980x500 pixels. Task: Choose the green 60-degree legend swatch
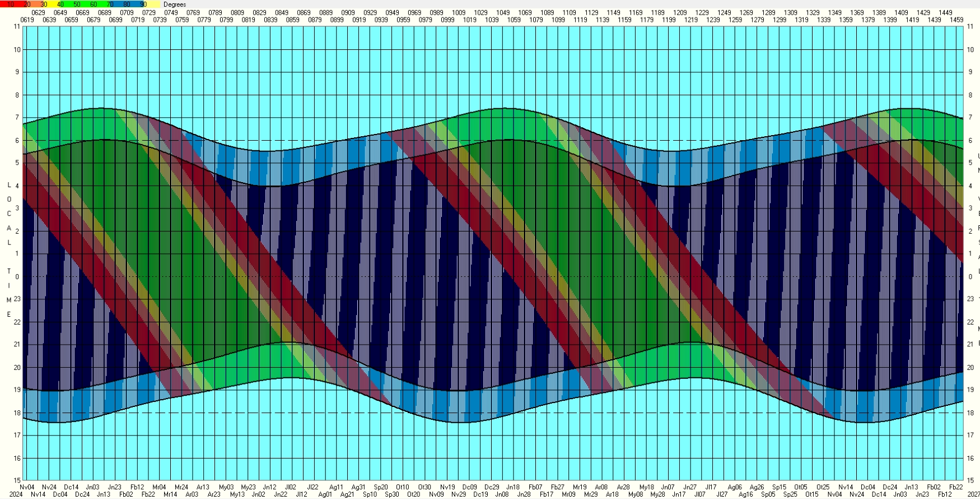coord(93,4)
